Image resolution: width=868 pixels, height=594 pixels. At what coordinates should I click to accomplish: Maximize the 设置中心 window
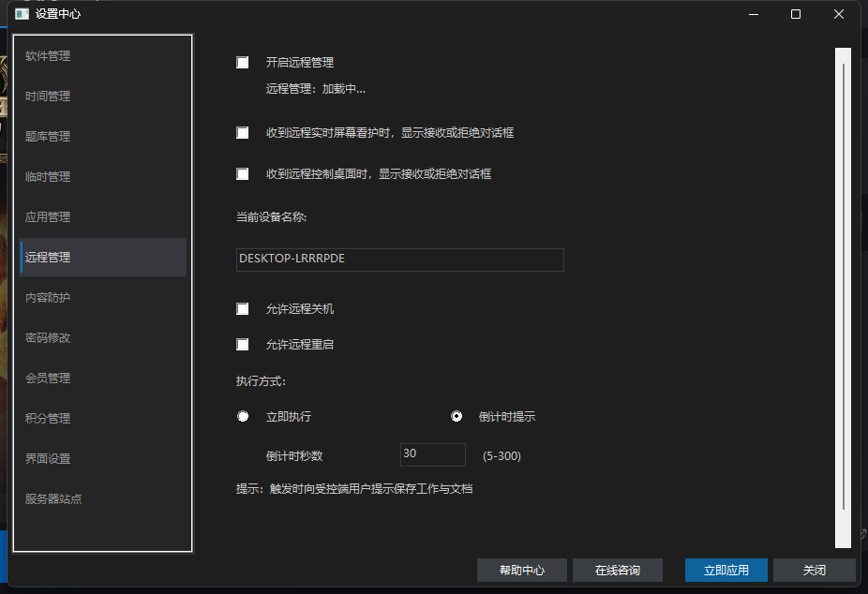(796, 14)
